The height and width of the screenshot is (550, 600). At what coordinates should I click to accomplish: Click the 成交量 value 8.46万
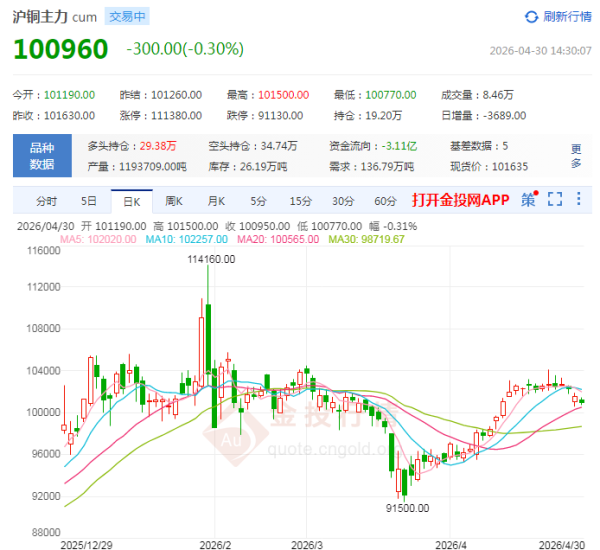tap(498, 95)
